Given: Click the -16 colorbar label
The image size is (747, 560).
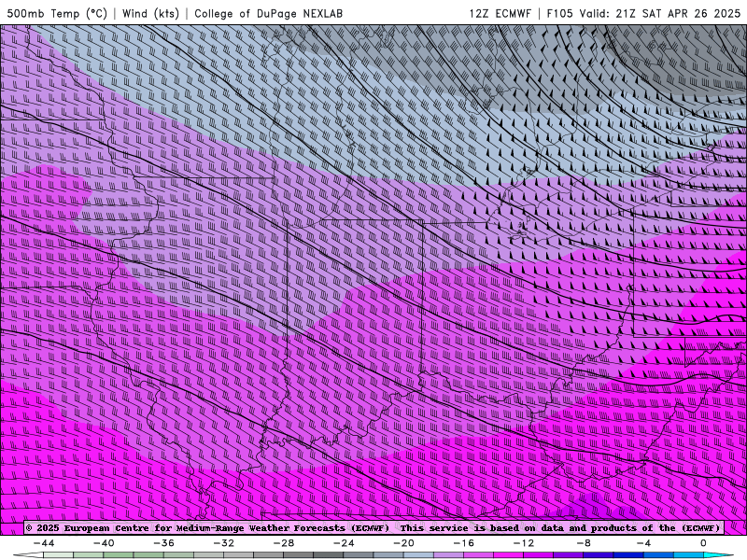Looking at the screenshot, I should (x=464, y=543).
